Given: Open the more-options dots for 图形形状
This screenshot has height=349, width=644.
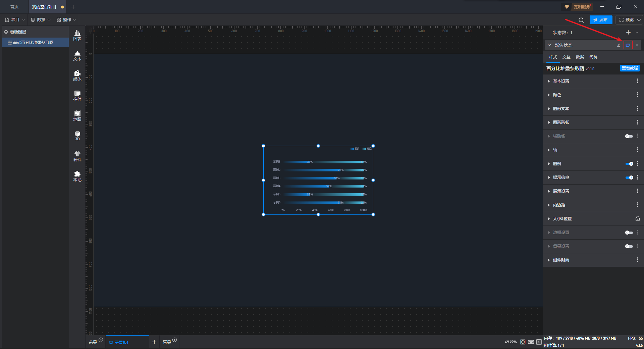Looking at the screenshot, I should click(637, 122).
